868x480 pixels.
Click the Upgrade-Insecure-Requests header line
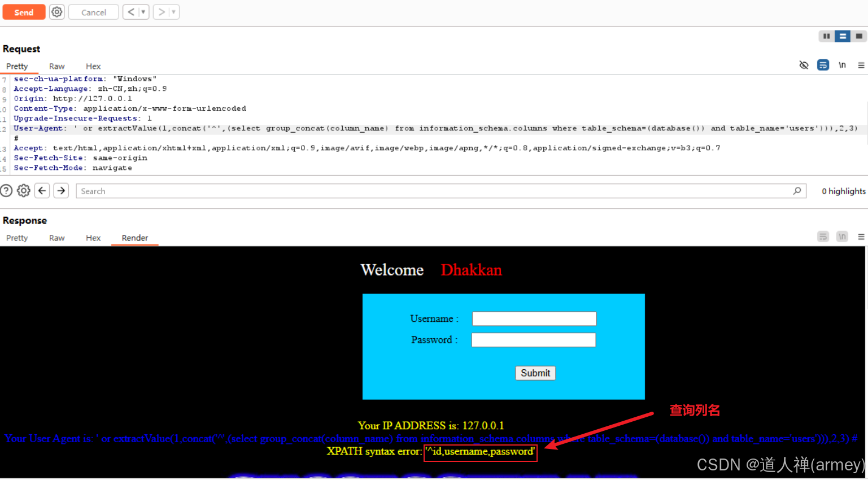82,119
